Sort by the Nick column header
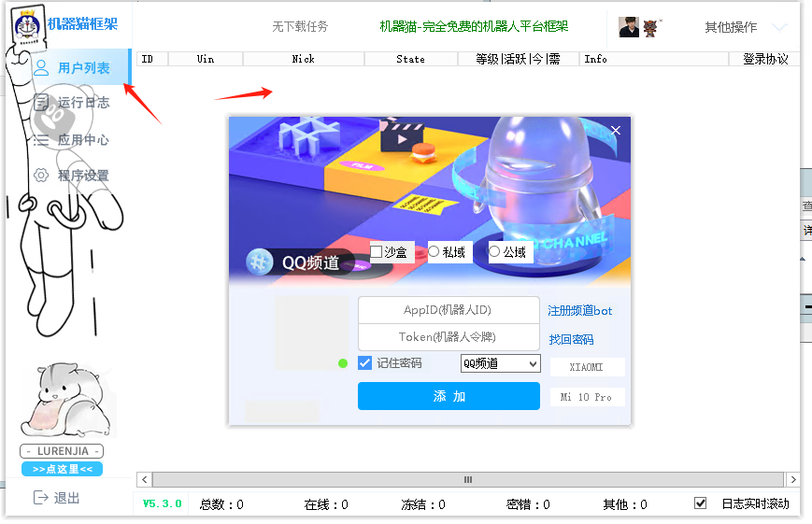Screen dimensions: 812x524 coord(304,59)
